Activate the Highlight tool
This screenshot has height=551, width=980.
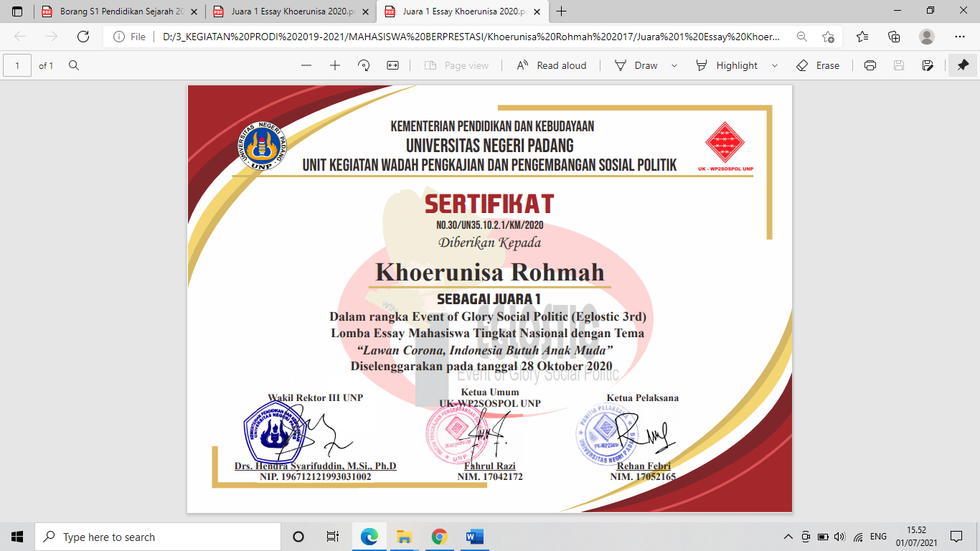pyautogui.click(x=727, y=65)
